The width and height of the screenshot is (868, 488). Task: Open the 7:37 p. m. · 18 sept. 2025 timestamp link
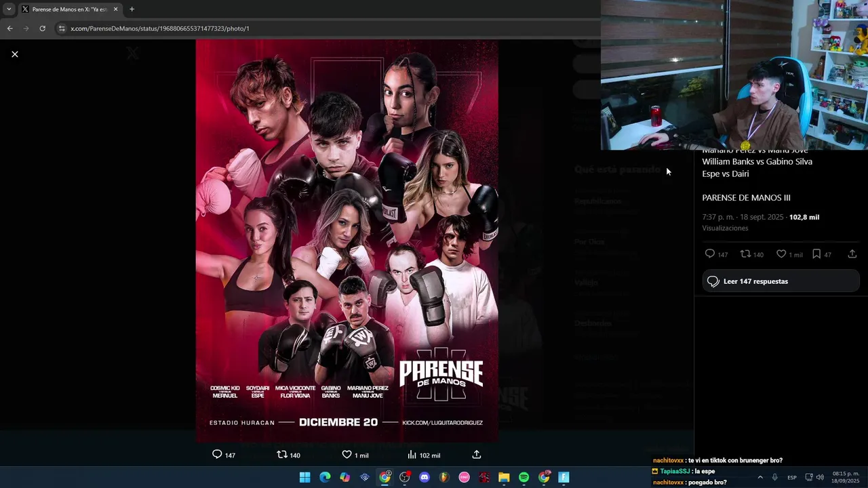(x=743, y=218)
